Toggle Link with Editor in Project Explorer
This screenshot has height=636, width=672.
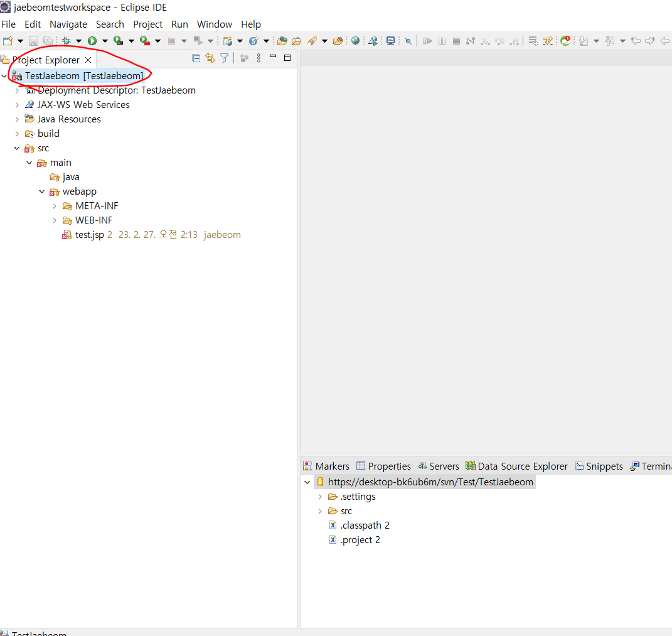210,58
